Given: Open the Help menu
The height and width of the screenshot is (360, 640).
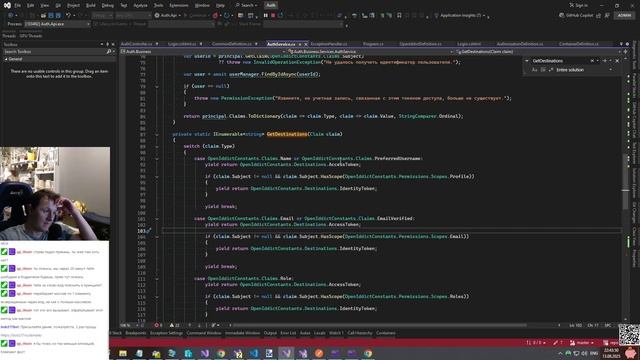Looking at the screenshot, I should point(220,5).
